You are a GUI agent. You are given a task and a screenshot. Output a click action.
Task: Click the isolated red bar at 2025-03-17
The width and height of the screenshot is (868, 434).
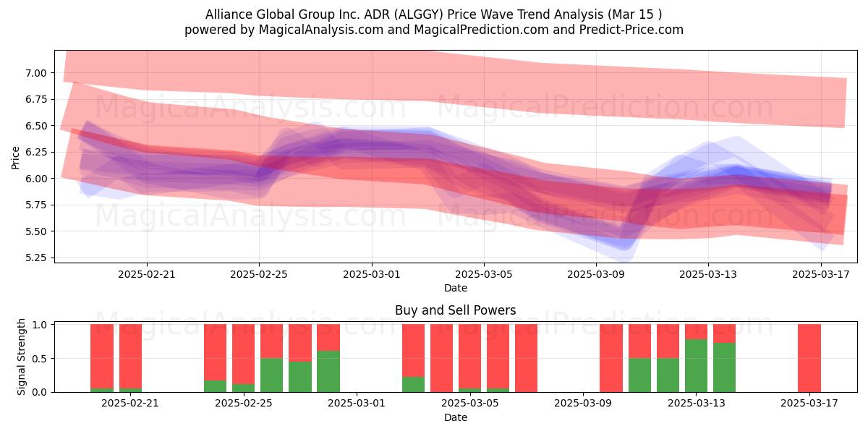(809, 358)
